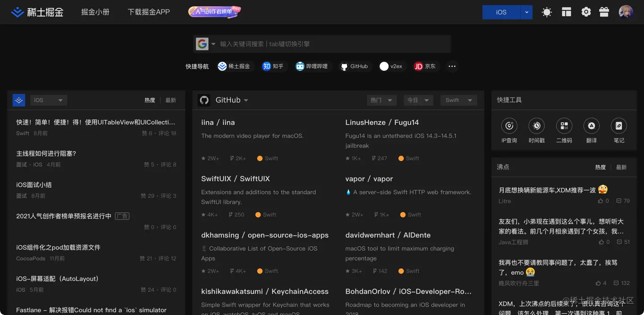
Task: Focus the keyword search input field
Action: pyautogui.click(x=333, y=44)
